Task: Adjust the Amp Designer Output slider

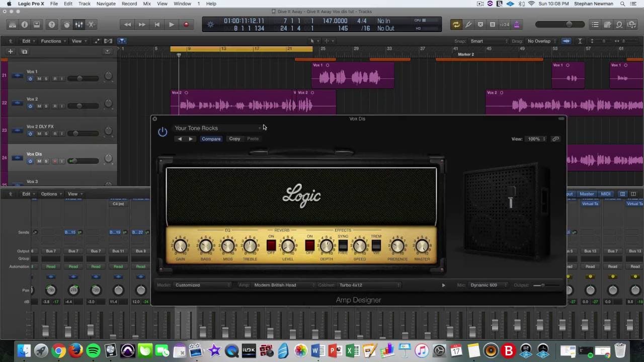Action: click(x=545, y=285)
